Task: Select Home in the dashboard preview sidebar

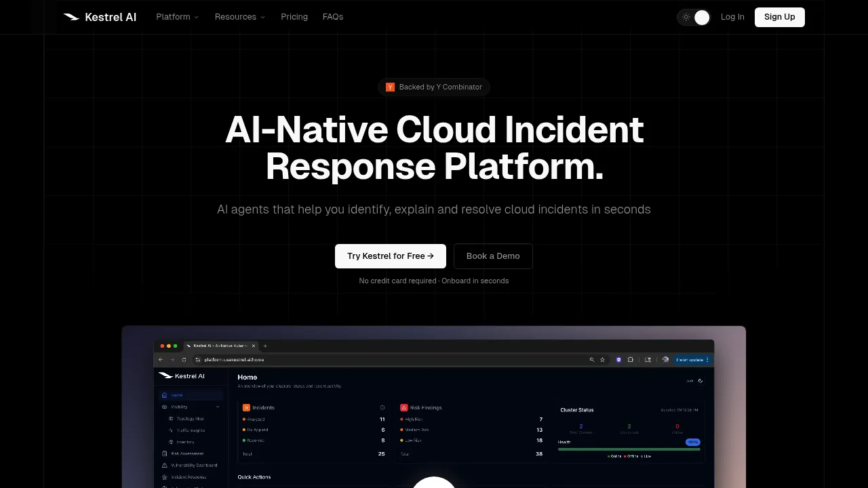Action: coord(191,395)
